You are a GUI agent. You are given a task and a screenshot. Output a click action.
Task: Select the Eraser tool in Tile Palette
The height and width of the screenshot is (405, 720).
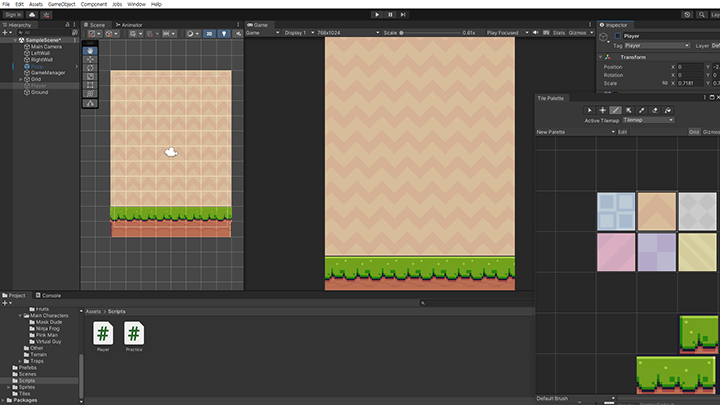pyautogui.click(x=654, y=110)
